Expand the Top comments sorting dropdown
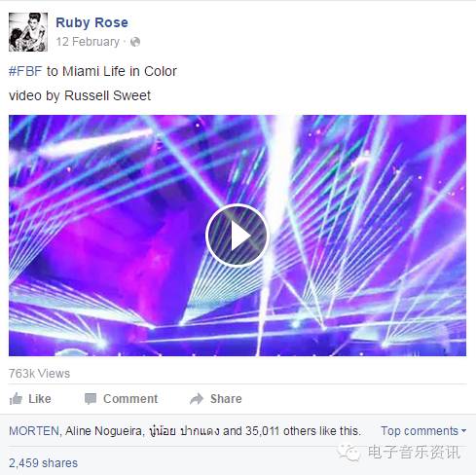 tap(423, 431)
